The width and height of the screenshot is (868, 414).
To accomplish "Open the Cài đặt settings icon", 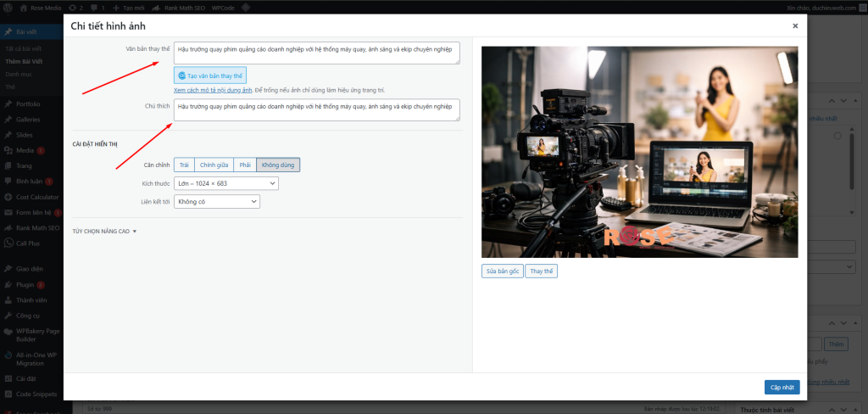I will pos(8,378).
